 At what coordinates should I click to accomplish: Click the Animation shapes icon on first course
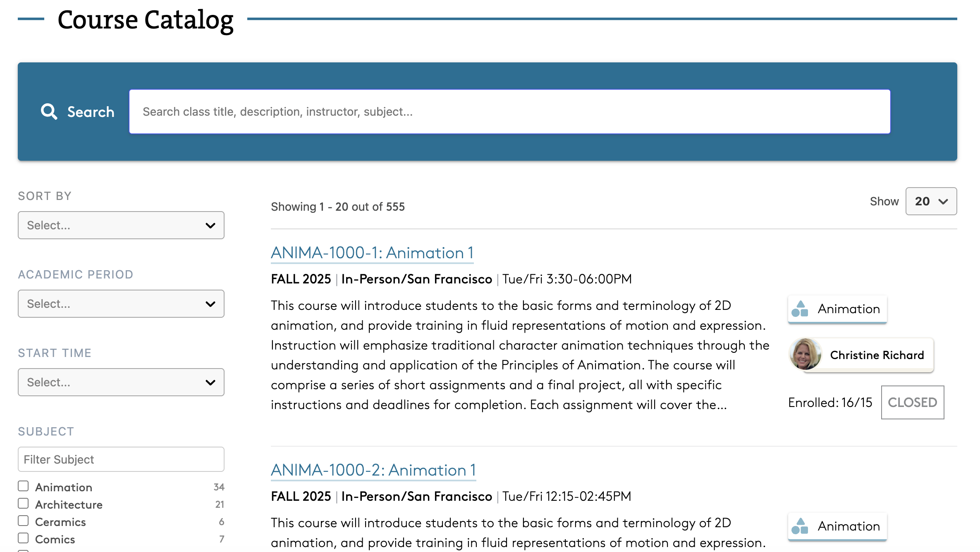click(x=800, y=309)
